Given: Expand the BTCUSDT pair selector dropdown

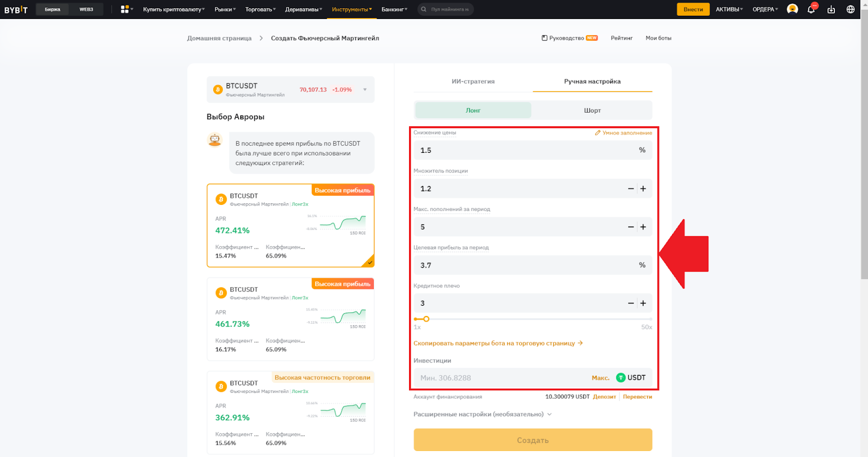Looking at the screenshot, I should [x=365, y=89].
